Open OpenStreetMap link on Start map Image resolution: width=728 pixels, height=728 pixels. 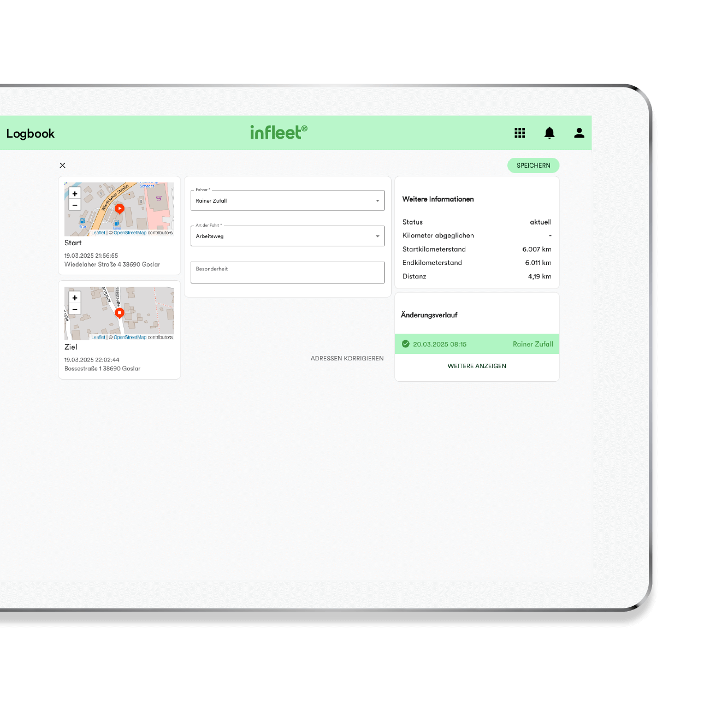pyautogui.click(x=130, y=233)
